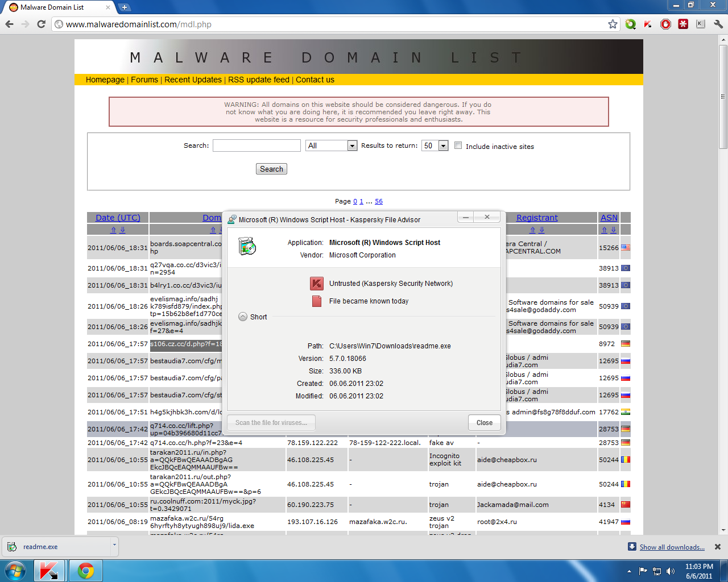Close the downloads bar
Viewport: 728px width, 582px height.
pyautogui.click(x=718, y=547)
